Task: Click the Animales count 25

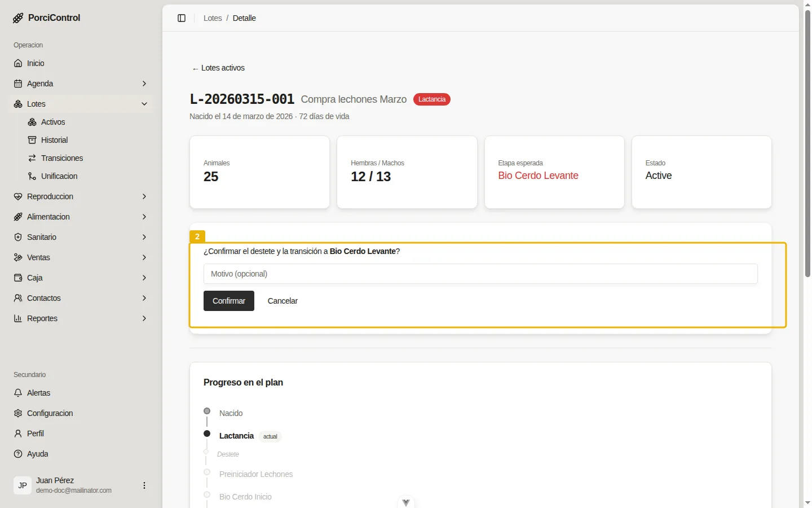Action: [211, 177]
